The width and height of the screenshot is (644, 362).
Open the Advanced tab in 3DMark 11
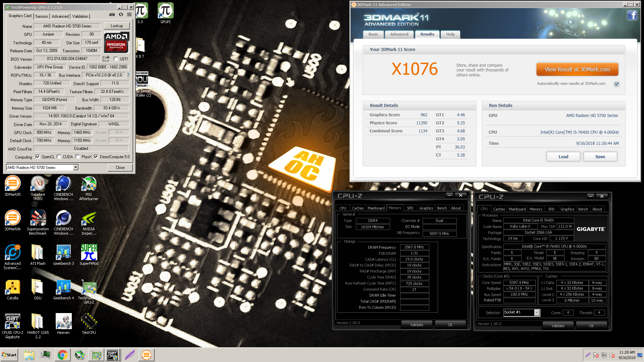coord(399,34)
